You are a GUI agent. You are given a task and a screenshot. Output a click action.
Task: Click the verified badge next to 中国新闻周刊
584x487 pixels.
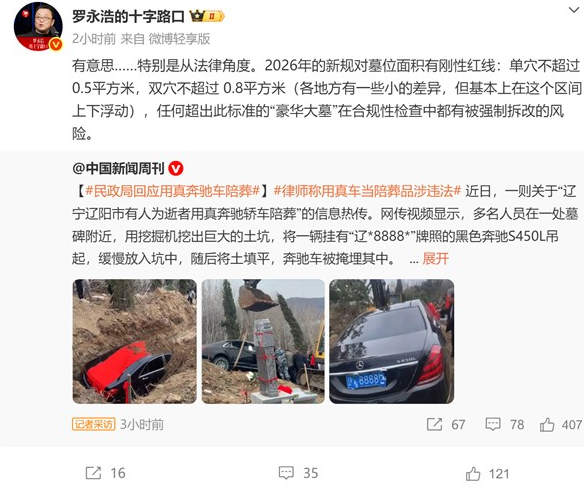176,169
